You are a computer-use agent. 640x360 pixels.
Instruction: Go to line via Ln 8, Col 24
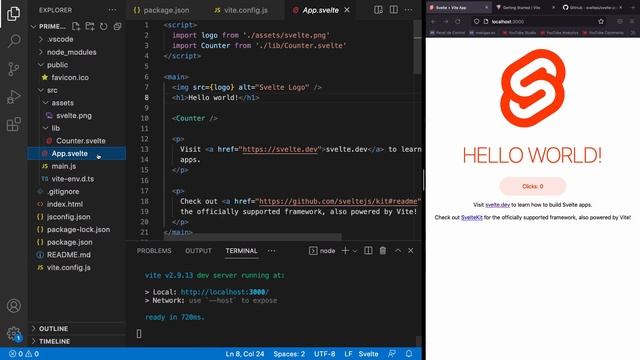(245, 354)
